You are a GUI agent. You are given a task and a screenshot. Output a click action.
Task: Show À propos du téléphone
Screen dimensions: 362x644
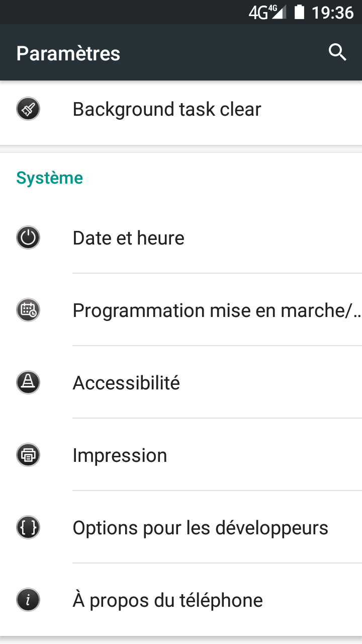coord(167,600)
